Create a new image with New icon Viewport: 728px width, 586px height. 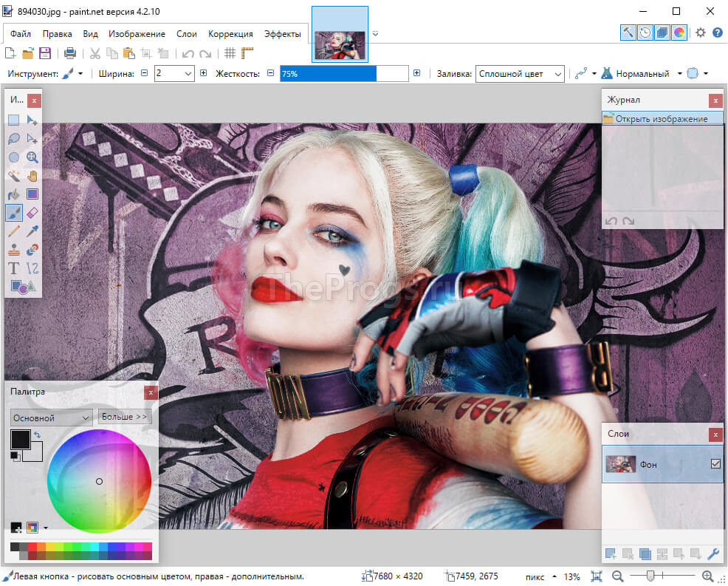[10, 53]
